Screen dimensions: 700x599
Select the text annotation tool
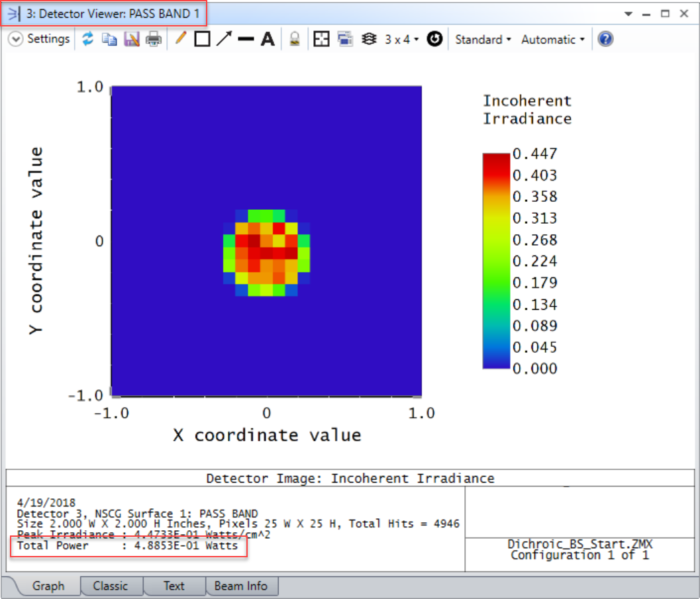[x=267, y=39]
